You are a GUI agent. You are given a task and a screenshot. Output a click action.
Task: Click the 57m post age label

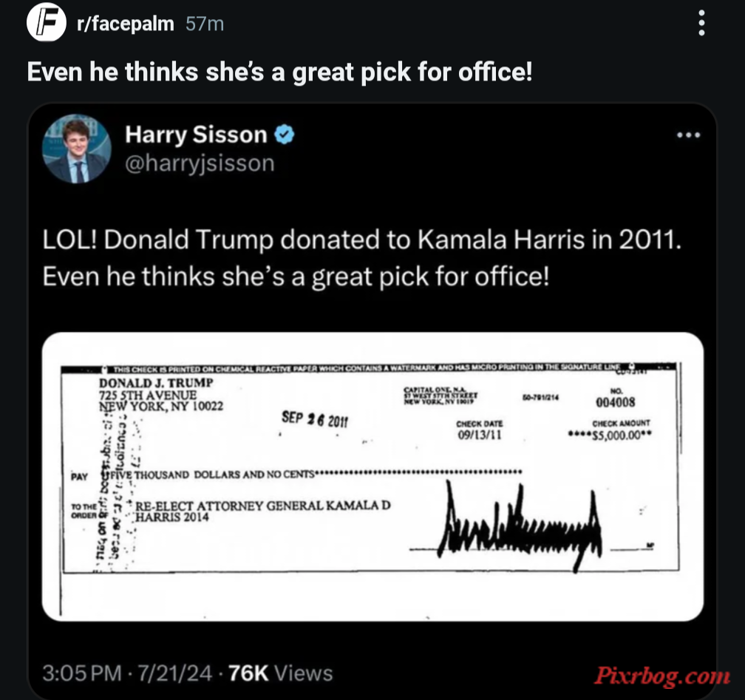pos(204,24)
